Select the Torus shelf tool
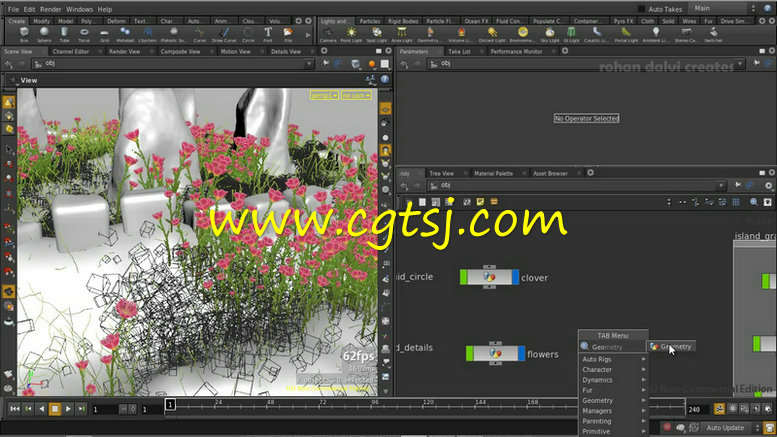Screen dimensions: 777x437 (x=84, y=34)
